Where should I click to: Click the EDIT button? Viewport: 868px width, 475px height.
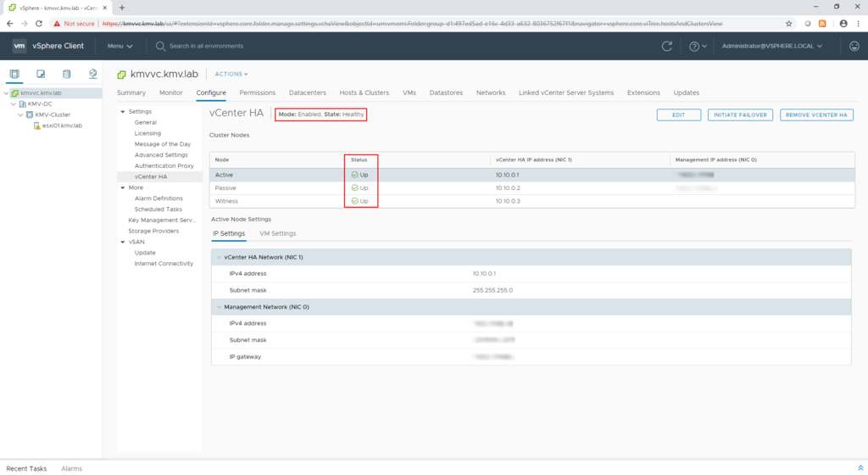679,115
